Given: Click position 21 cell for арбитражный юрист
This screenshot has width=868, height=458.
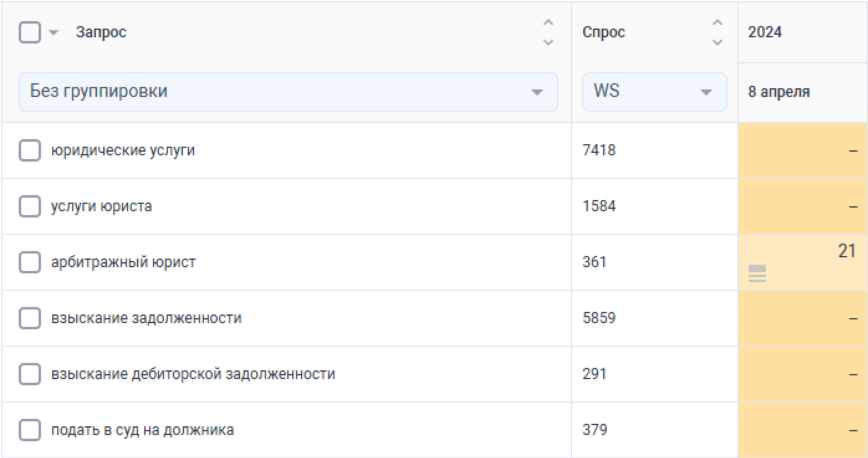Looking at the screenshot, I should click(846, 252).
